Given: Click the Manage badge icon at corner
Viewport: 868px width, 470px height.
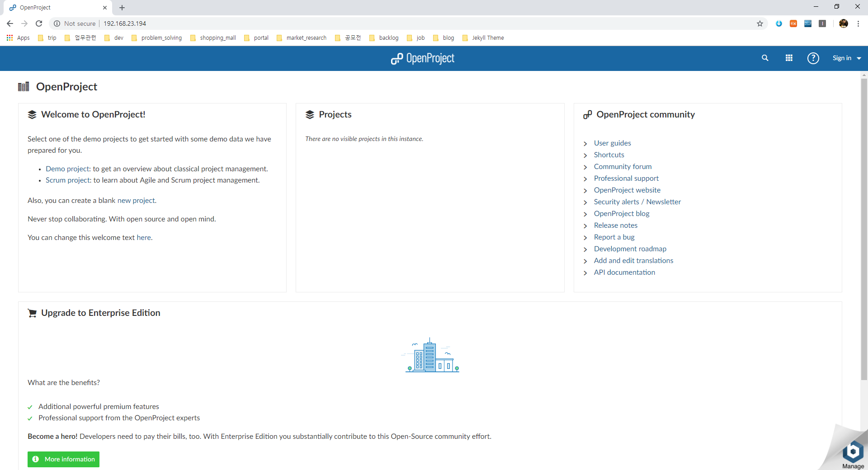Looking at the screenshot, I should 853,455.
